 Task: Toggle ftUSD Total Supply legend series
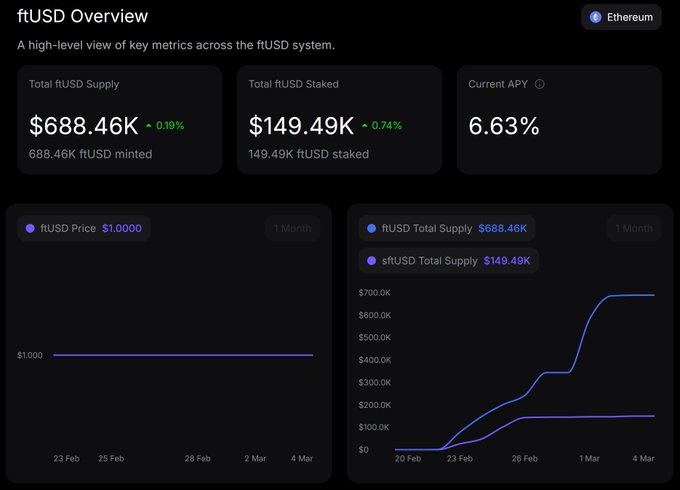pyautogui.click(x=446, y=228)
